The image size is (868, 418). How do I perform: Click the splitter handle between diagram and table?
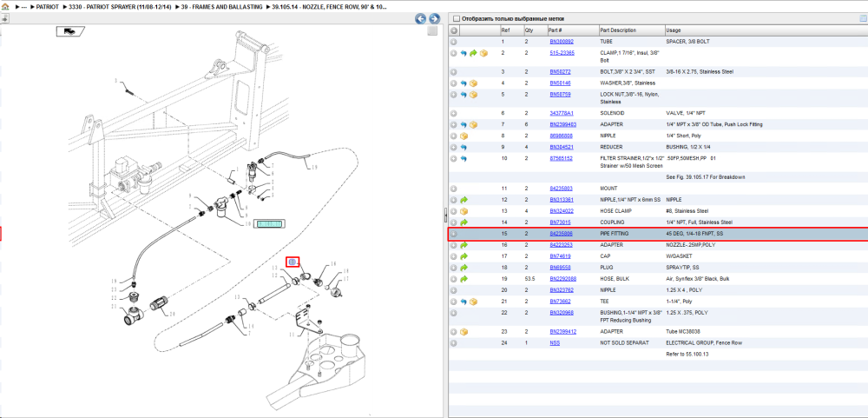click(445, 214)
